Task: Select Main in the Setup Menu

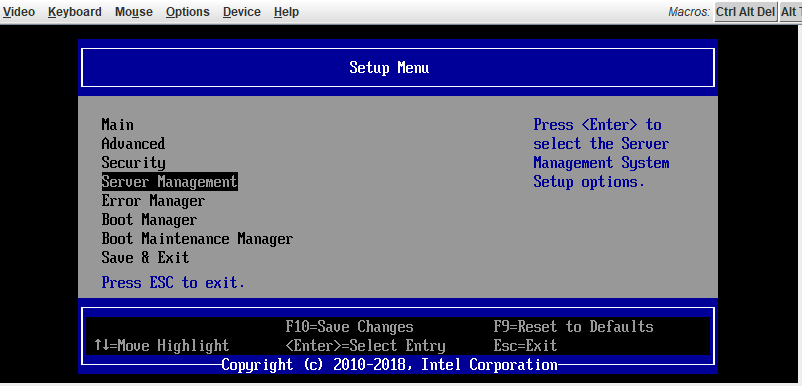Action: [118, 125]
